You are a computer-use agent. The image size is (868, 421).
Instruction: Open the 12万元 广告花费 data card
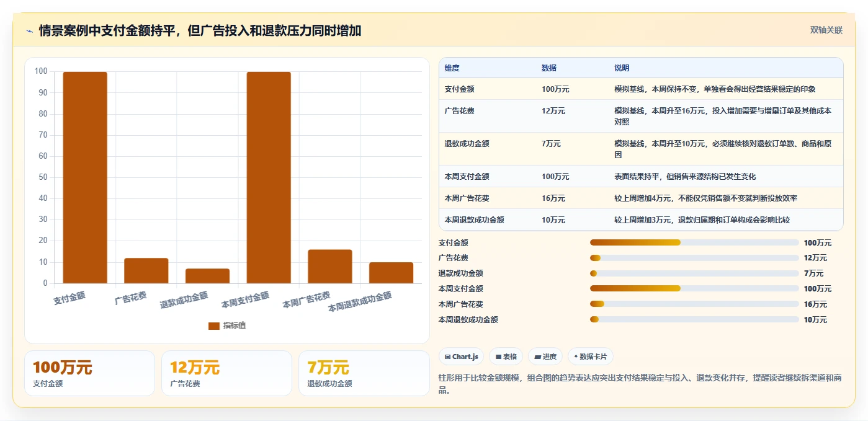coord(226,373)
